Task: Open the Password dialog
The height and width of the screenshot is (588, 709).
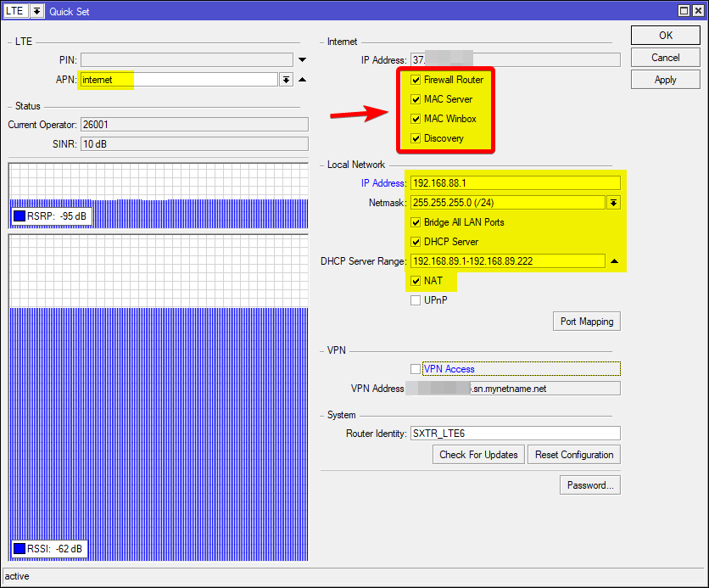Action: tap(590, 484)
